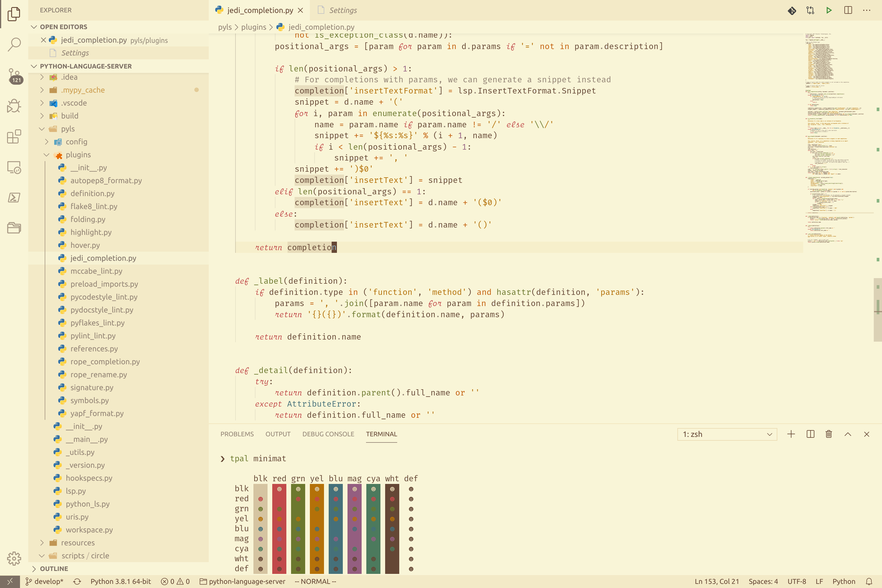This screenshot has height=588, width=882.
Task: Toggle remote window indicator in status bar
Action: 10,581
